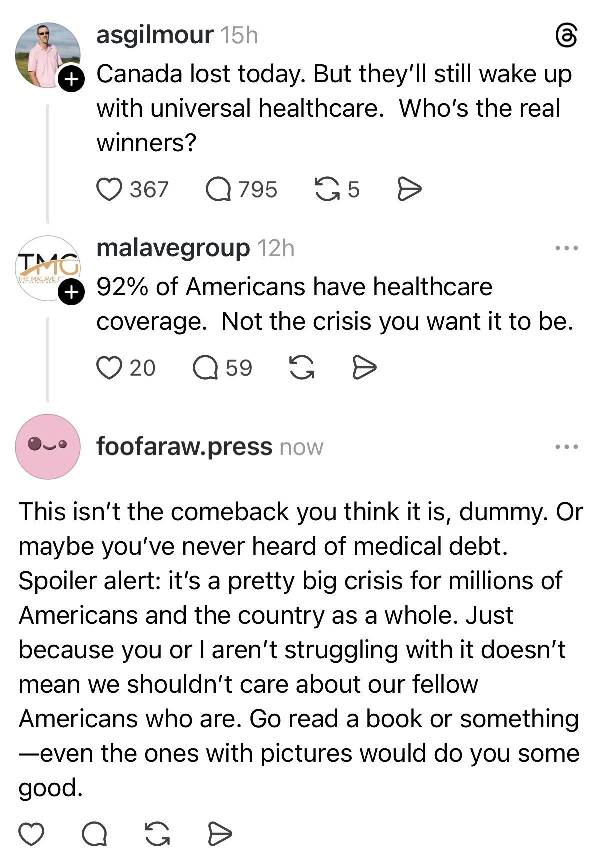Follow malavegroup using the plus badge
The width and height of the screenshot is (603, 868).
tap(71, 292)
